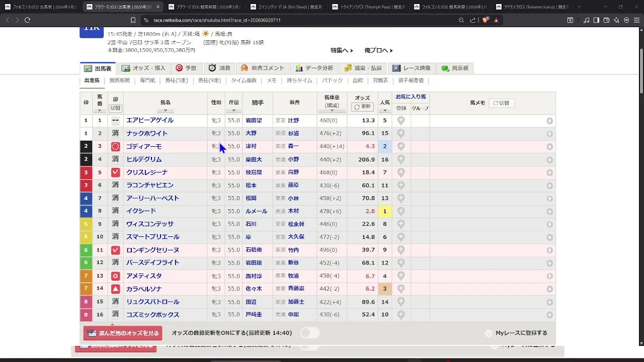Click 選んだ馬のオッズを見る button
Image resolution: width=644 pixels, height=362 pixels.
pyautogui.click(x=123, y=333)
